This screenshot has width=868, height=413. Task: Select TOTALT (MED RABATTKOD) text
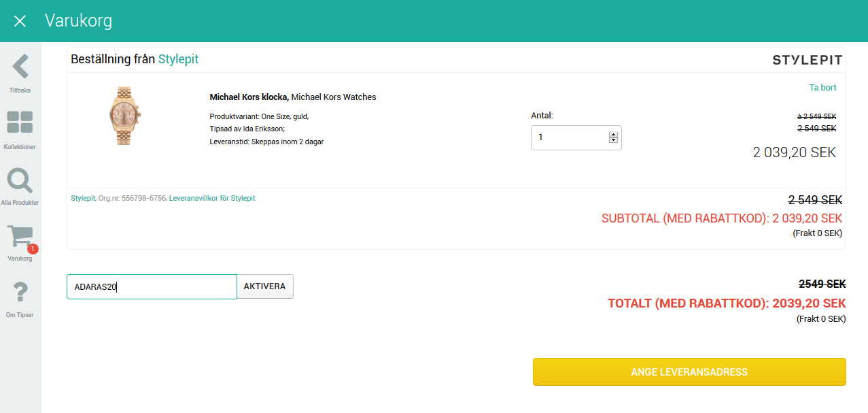pos(727,303)
